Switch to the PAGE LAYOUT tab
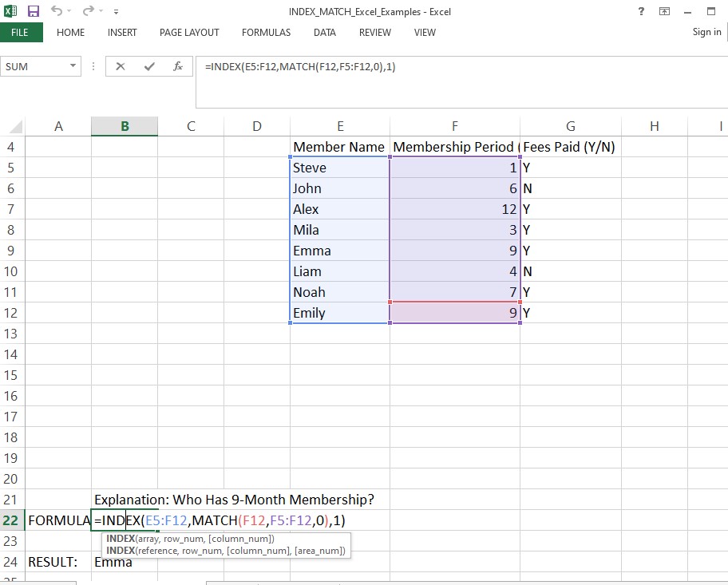Image resolution: width=728 pixels, height=585 pixels. pyautogui.click(x=189, y=33)
